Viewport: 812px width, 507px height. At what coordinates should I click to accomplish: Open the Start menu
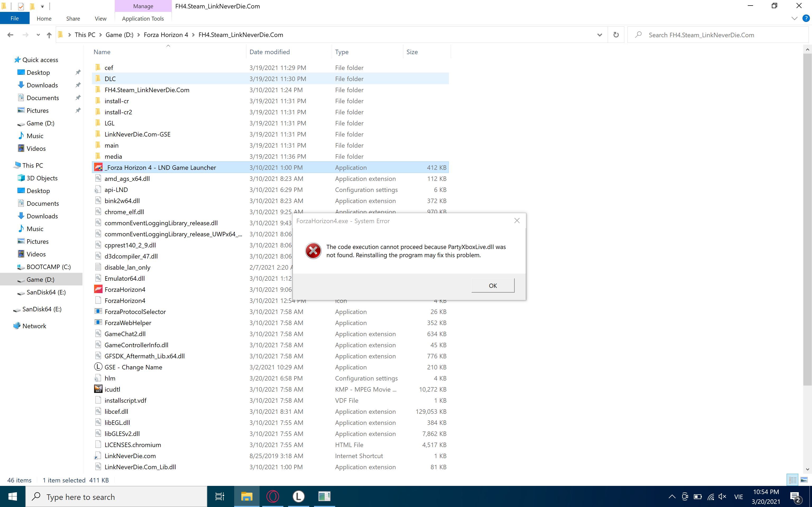pos(13,497)
